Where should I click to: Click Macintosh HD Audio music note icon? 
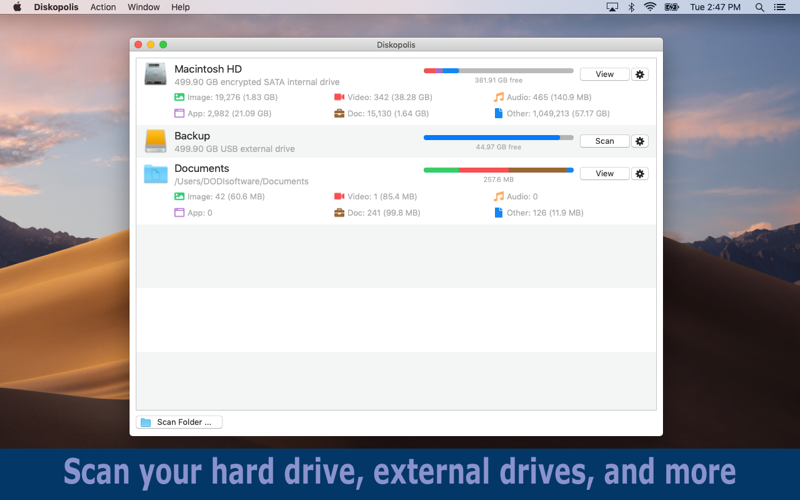point(498,97)
